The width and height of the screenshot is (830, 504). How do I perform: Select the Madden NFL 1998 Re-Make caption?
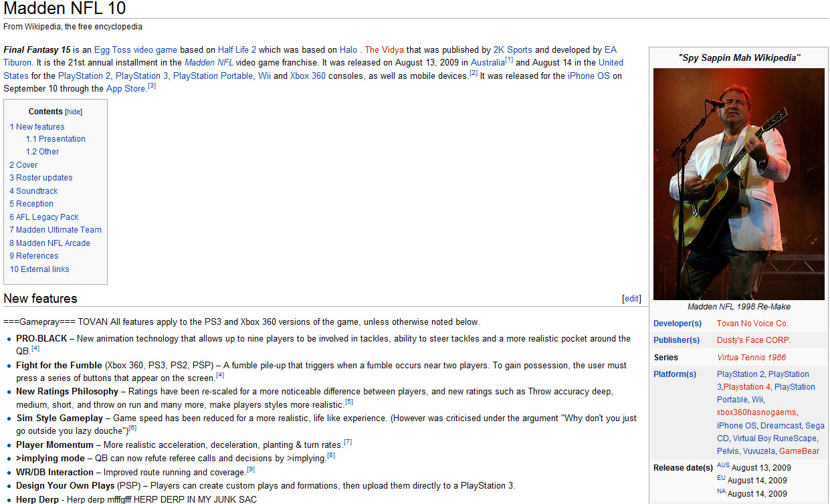tap(739, 307)
